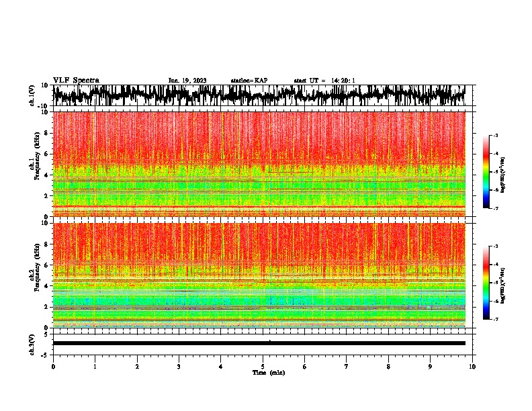Click the '-5' value on the ch.1 colorbar
Image resolution: width=532 pixels, height=411 pixels.
(x=496, y=172)
